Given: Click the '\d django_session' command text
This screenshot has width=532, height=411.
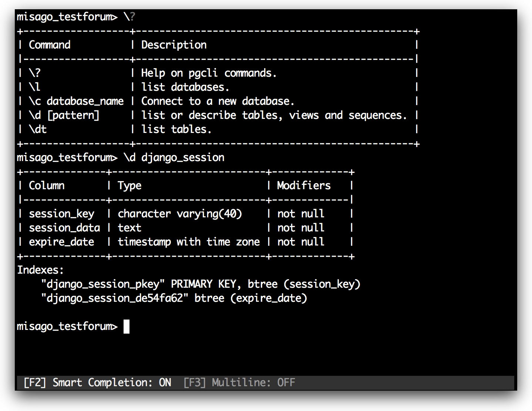Looking at the screenshot, I should click(x=174, y=157).
